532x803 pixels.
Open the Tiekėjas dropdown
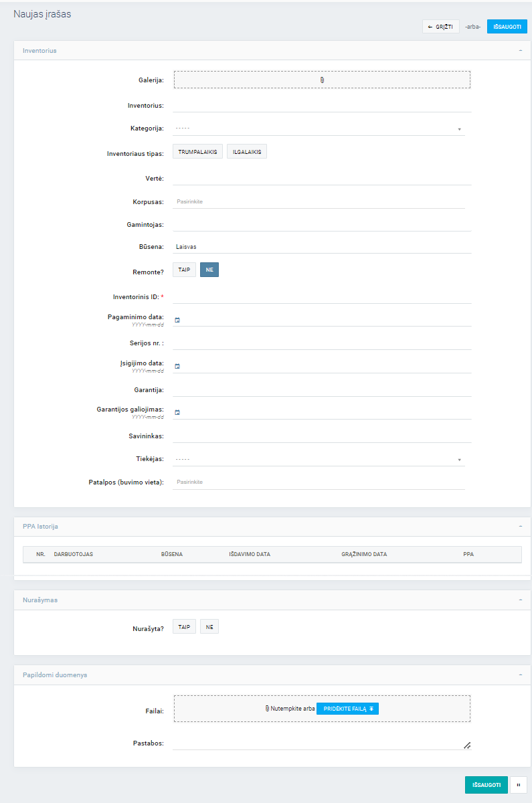pos(319,459)
